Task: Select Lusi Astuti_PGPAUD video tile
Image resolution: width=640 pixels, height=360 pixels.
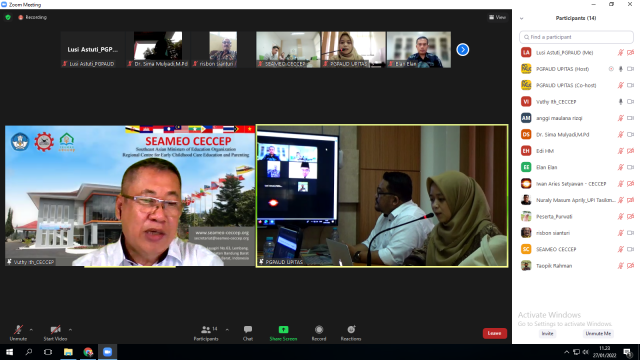Action: click(92, 49)
